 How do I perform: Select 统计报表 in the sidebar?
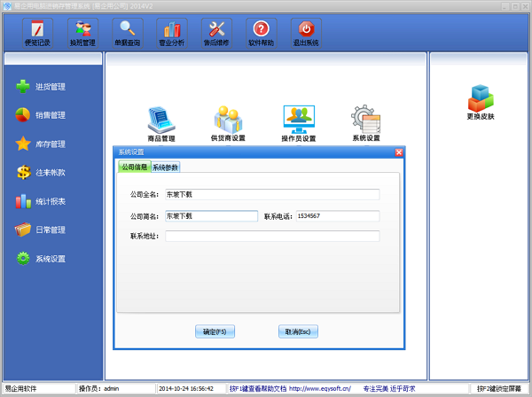(41, 201)
